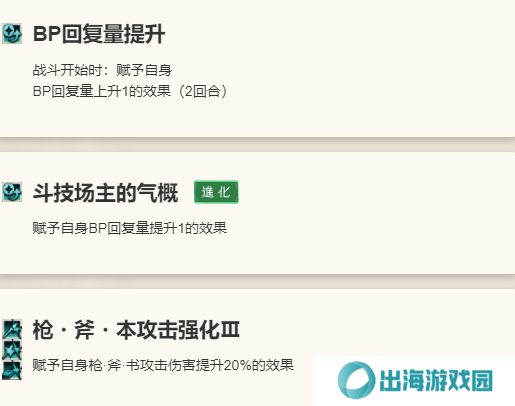Select the spear attack boost icon
The image size is (515, 406).
(x=12, y=329)
